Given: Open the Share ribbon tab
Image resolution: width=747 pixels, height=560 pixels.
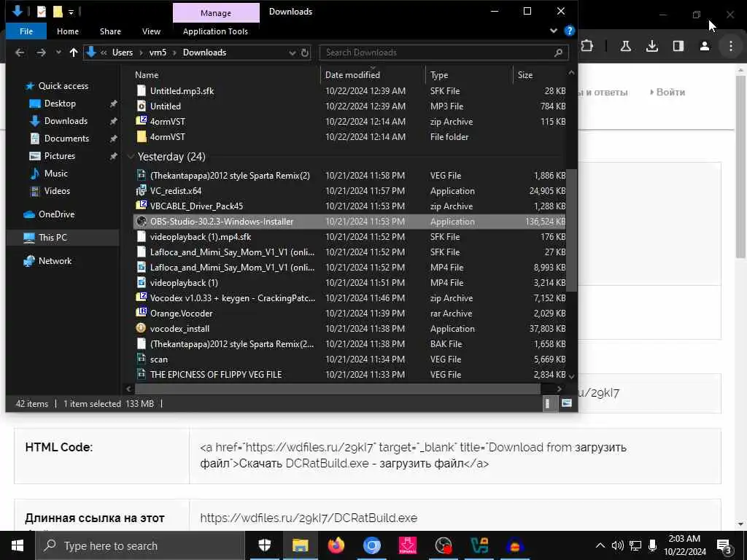Looking at the screenshot, I should point(111,31).
